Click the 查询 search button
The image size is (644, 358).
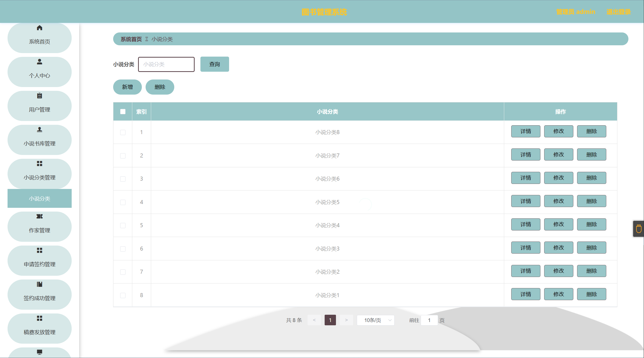214,64
